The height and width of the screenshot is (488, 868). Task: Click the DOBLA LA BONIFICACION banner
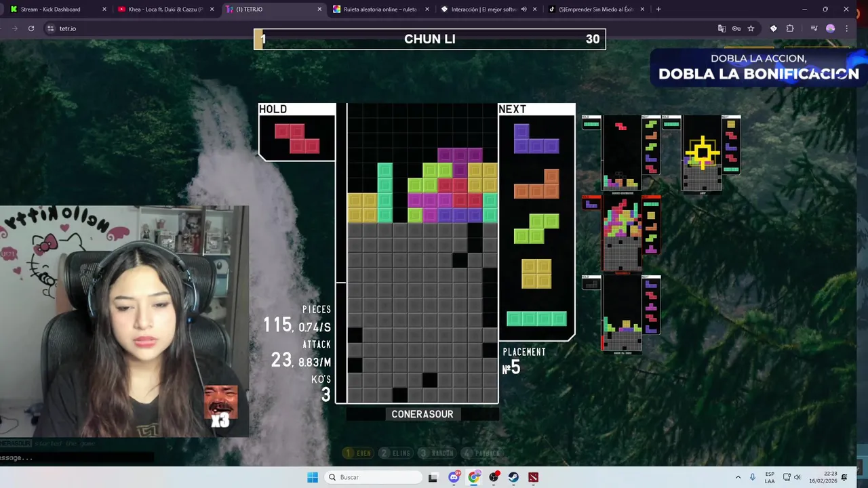pyautogui.click(x=758, y=68)
